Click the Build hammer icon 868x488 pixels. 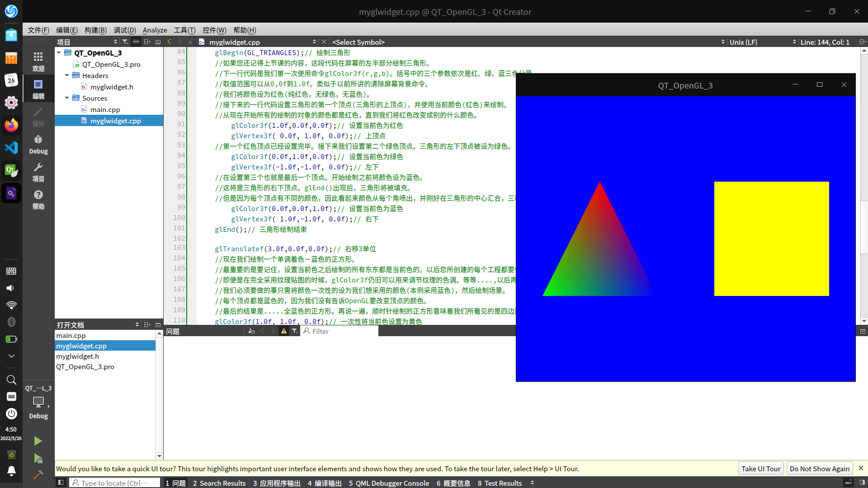click(38, 475)
